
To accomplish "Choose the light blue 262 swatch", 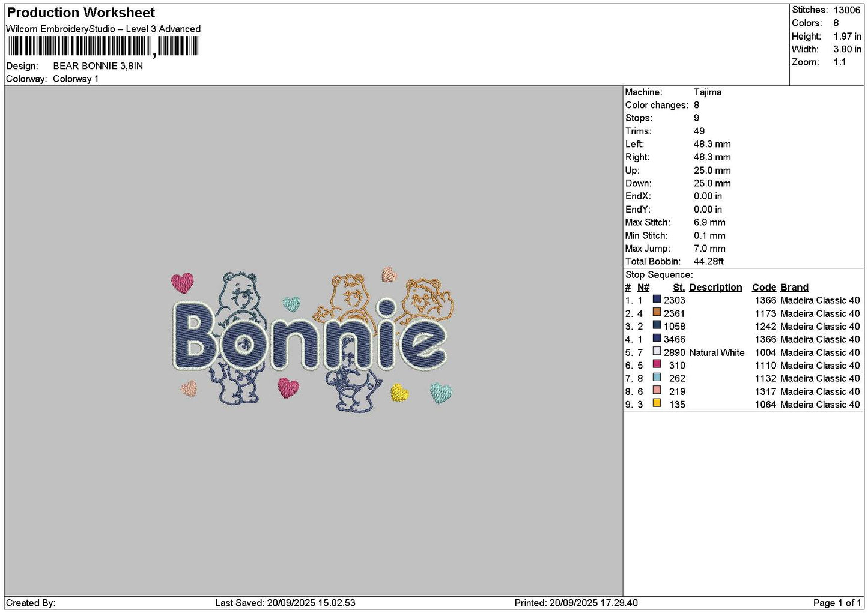I will click(657, 378).
